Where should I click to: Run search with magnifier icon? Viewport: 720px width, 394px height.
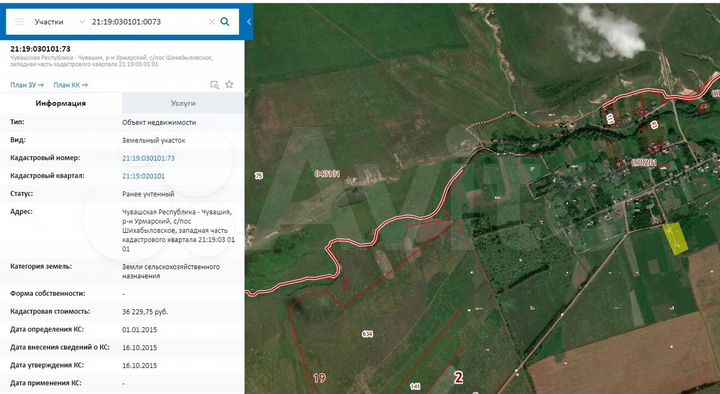tap(225, 22)
